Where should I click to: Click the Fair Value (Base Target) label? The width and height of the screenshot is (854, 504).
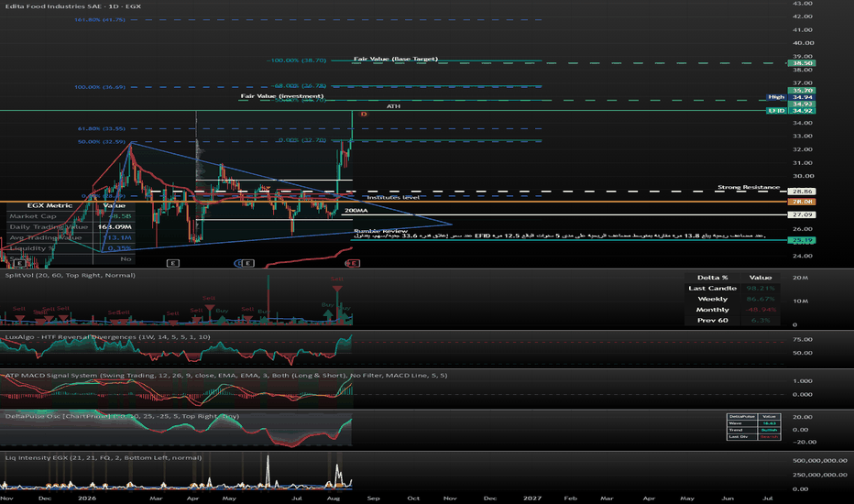[396, 59]
